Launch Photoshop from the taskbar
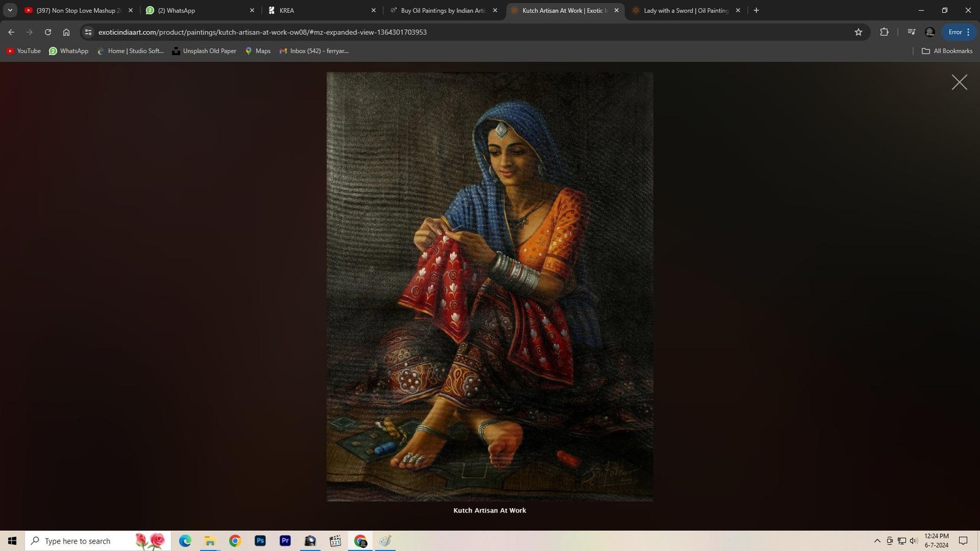 pos(260,541)
